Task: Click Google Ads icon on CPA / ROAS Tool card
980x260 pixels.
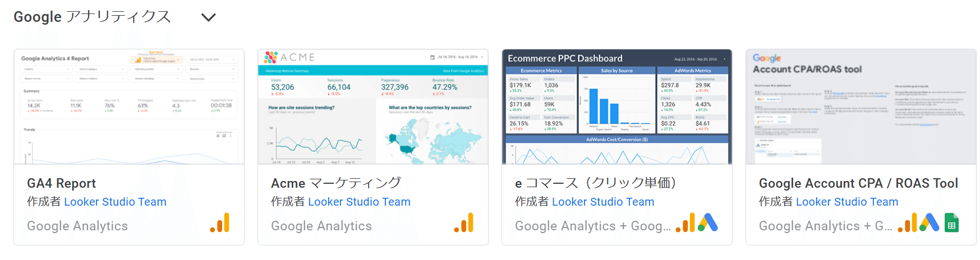Action: click(929, 223)
